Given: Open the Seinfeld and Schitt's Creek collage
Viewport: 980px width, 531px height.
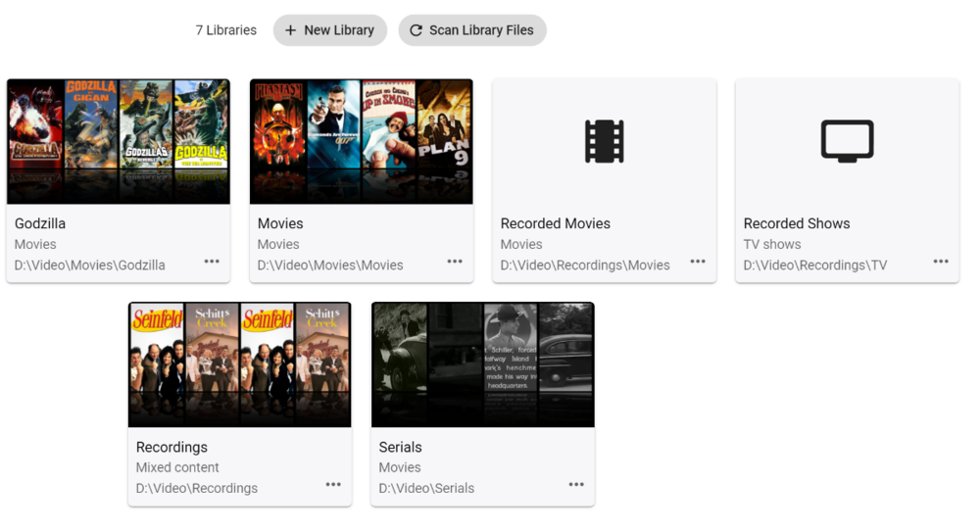Looking at the screenshot, I should pos(240,364).
